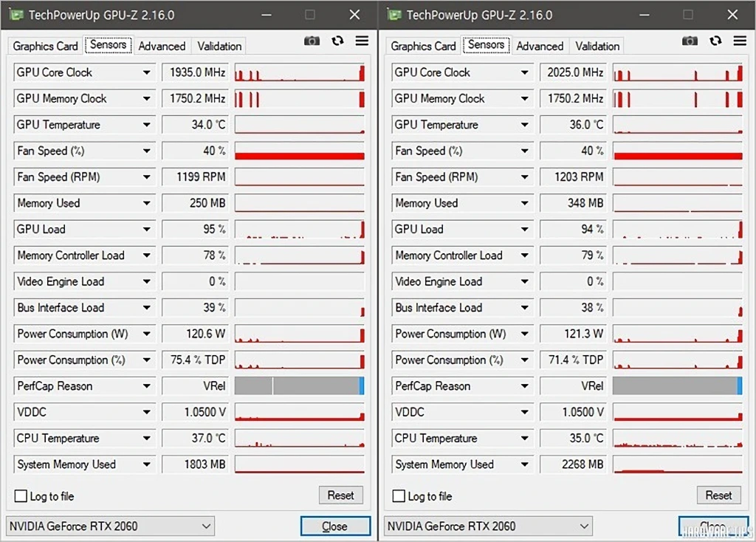Click the GPU-Z app icon in left title bar

[x=16, y=15]
